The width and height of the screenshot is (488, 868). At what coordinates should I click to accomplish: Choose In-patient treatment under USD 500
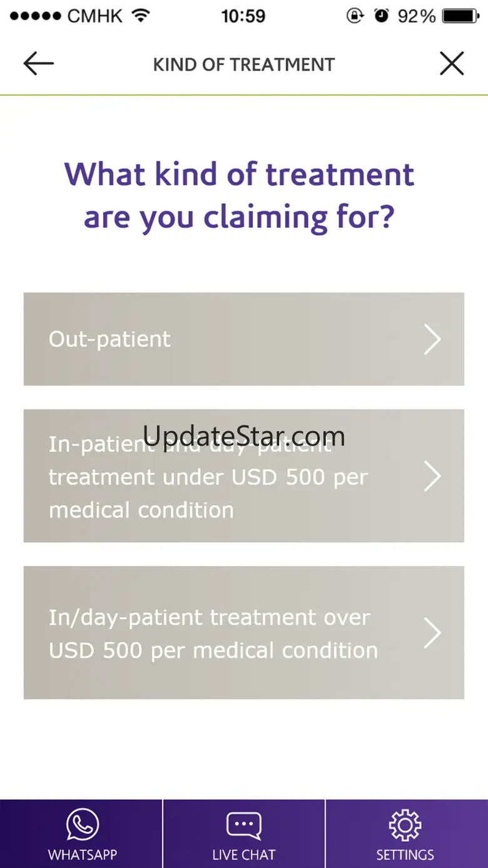pos(244,476)
